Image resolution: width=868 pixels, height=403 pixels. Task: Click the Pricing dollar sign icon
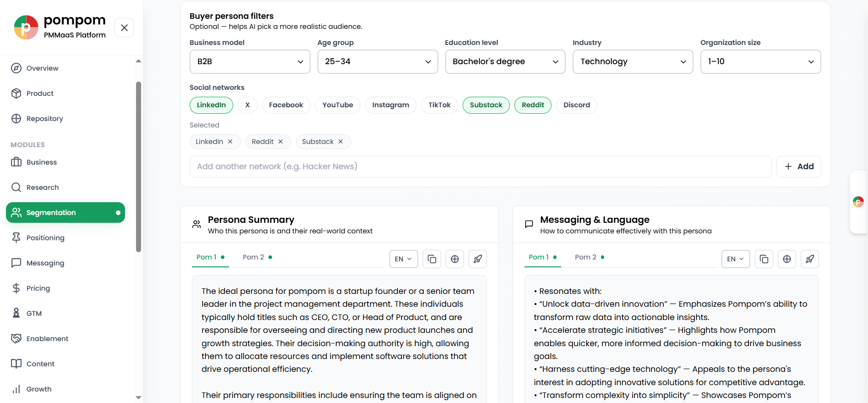16,288
